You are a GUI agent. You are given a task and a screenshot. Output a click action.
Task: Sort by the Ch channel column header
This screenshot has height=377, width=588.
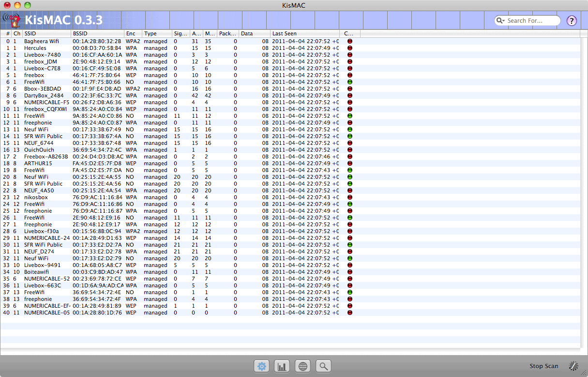click(17, 33)
